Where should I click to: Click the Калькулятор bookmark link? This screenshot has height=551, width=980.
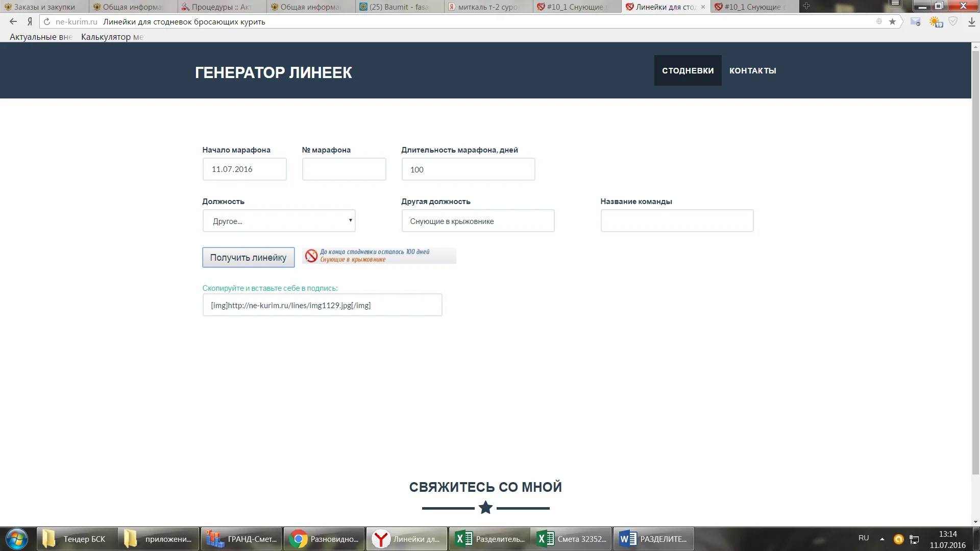[112, 37]
